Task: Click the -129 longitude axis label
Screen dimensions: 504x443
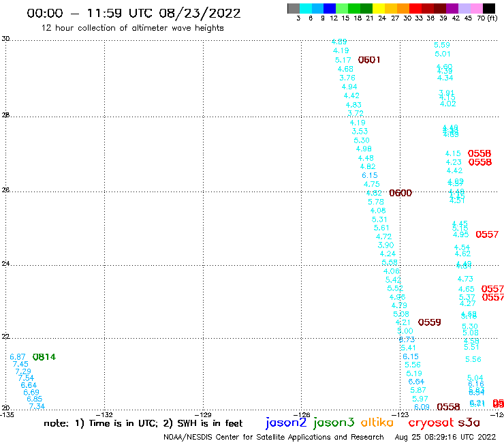Action: pyautogui.click(x=203, y=414)
